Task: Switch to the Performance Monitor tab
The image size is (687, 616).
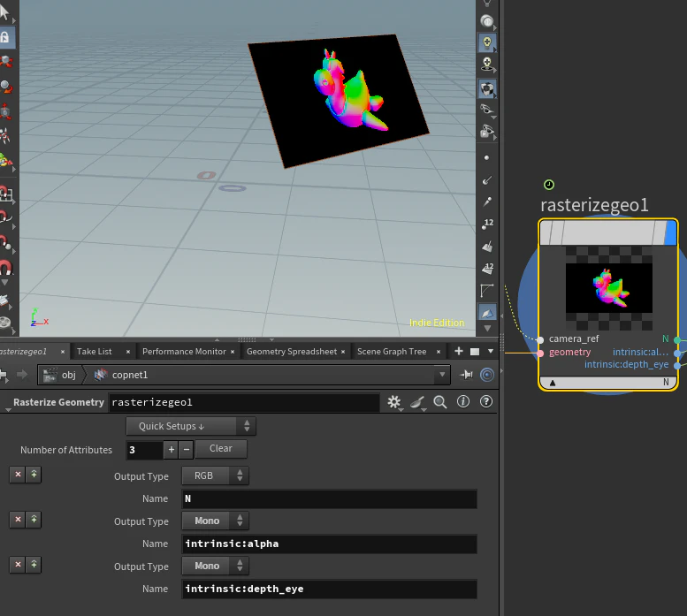Action: pos(184,351)
